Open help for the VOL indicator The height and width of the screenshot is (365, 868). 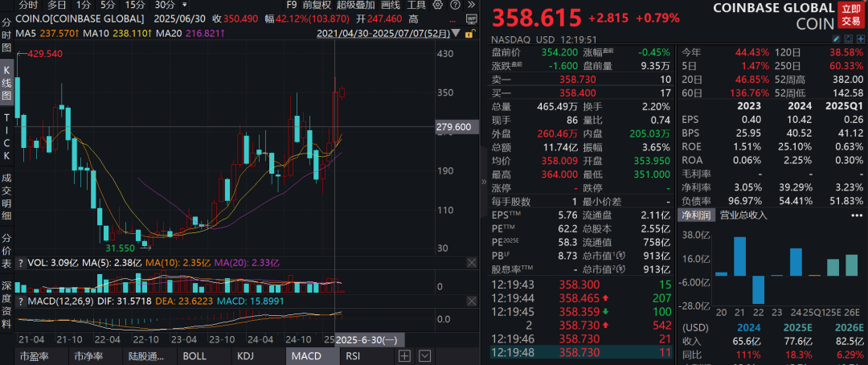[20, 263]
